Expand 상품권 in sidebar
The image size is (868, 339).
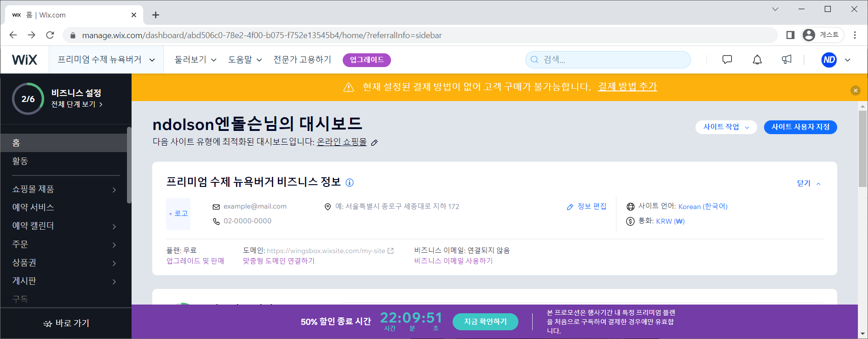coord(114,263)
